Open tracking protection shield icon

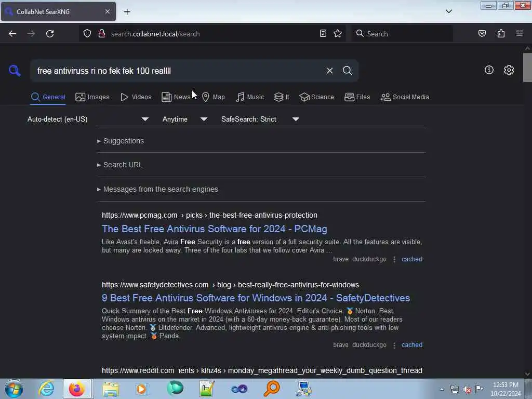[x=87, y=34]
